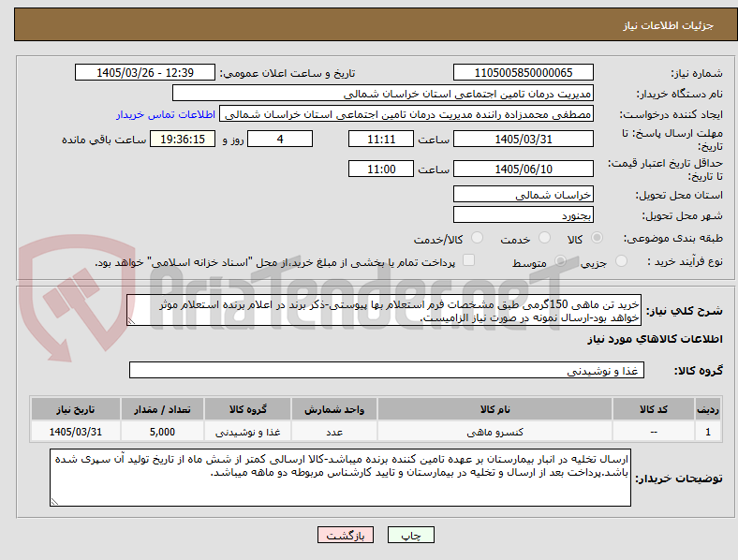738x560 pixels.
Task: Click the تعداد / مقدار column header
Action: point(162,409)
